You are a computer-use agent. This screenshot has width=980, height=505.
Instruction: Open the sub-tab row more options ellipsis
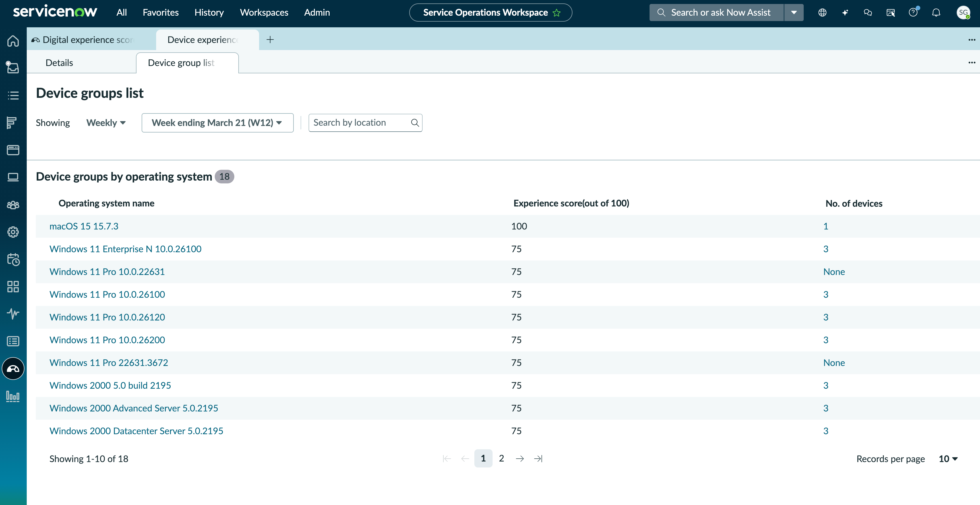972,62
